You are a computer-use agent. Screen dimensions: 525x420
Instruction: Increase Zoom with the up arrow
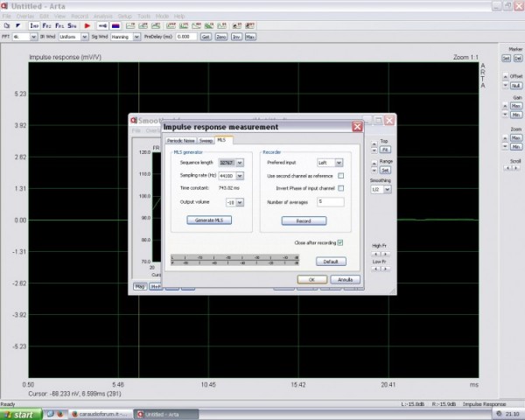click(x=506, y=138)
